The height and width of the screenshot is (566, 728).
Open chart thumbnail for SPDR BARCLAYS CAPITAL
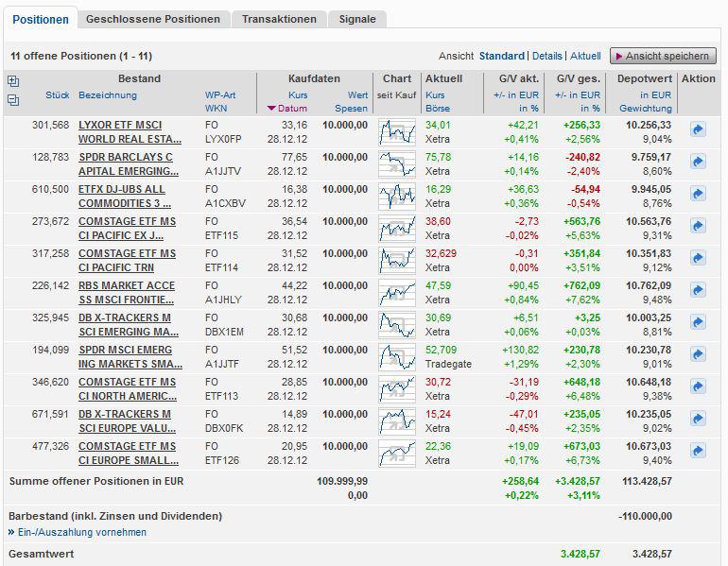click(x=397, y=163)
